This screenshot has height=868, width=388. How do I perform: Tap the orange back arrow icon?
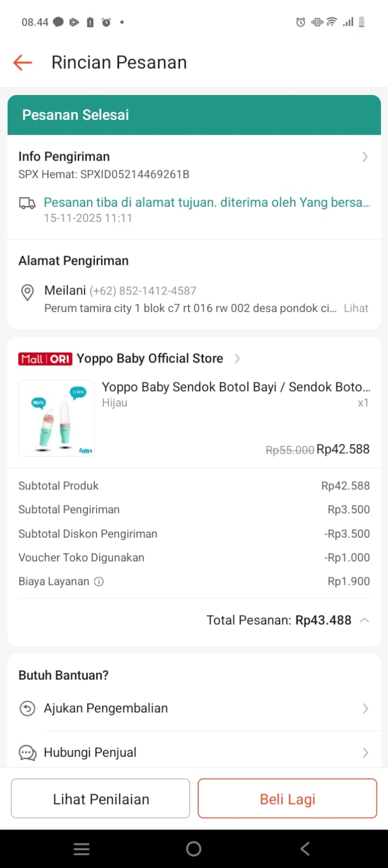[x=23, y=62]
